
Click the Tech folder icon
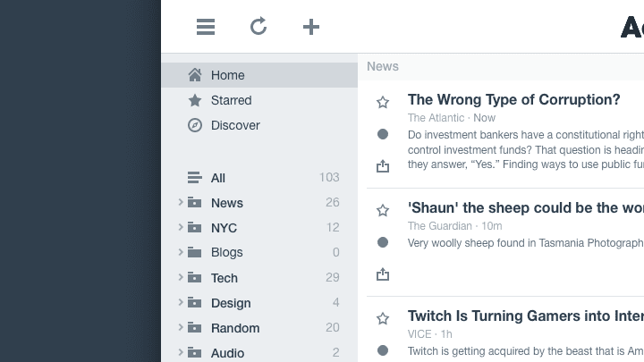coord(195,278)
